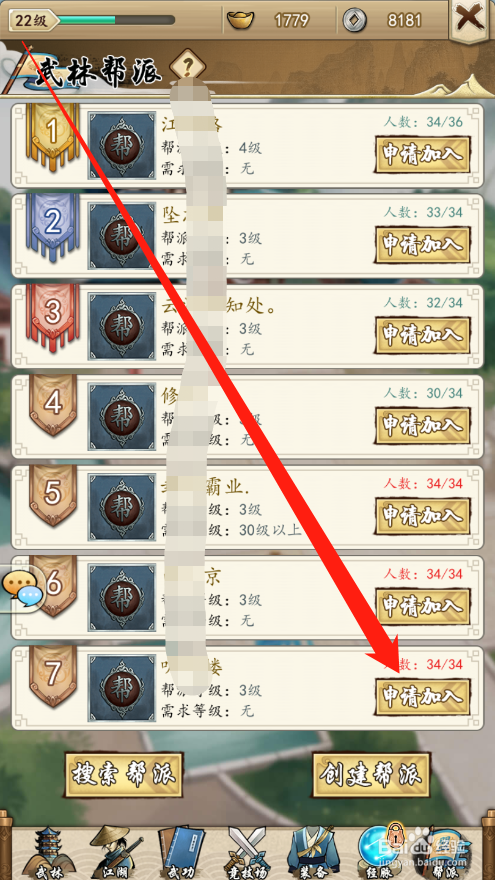Viewport: 495px width, 880px height.
Task: Open the locked 经脉 orb icon
Action: coord(383,852)
